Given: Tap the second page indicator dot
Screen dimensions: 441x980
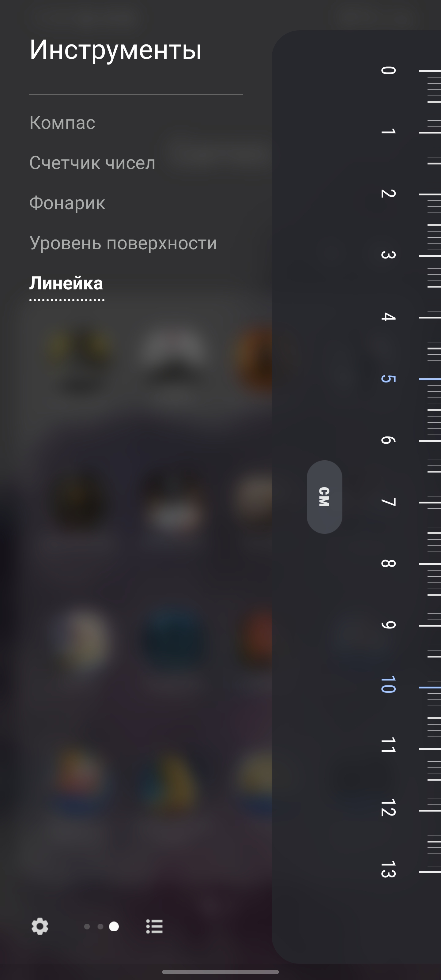Looking at the screenshot, I should 100,926.
